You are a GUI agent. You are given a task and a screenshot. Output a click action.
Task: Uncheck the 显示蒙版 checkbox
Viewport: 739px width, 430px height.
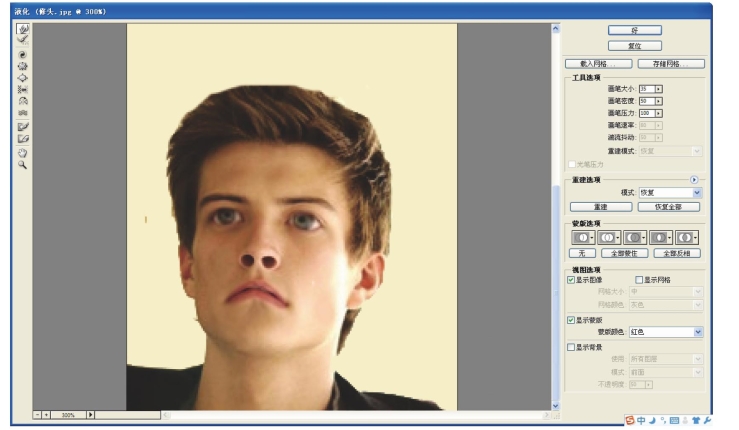coord(571,320)
